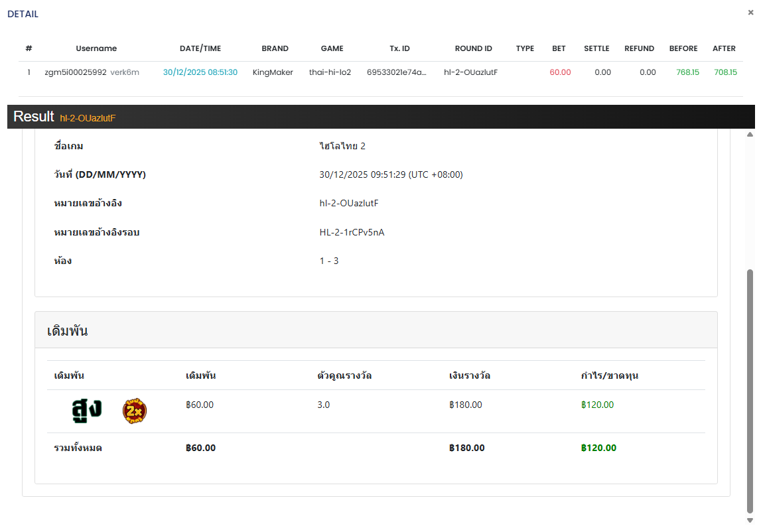Viewport: 761px width, 532px height.
Task: Click the เดิมพัน section header
Action: click(x=68, y=330)
